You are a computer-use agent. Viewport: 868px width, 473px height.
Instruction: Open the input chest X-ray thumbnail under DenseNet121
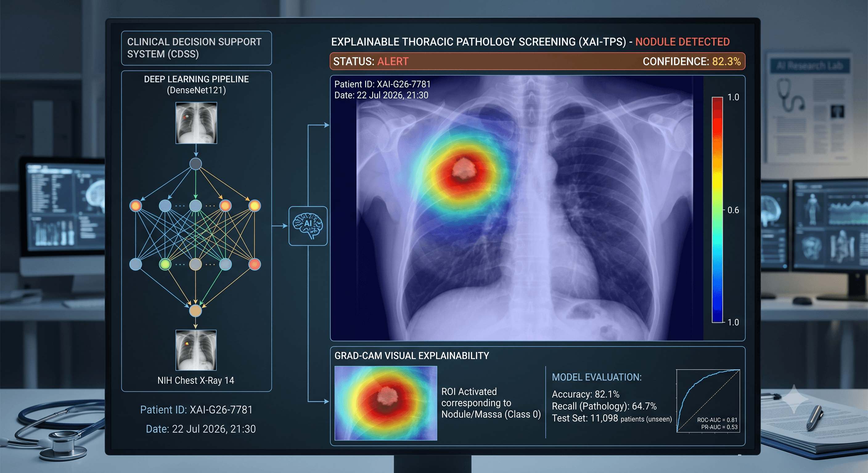196,123
